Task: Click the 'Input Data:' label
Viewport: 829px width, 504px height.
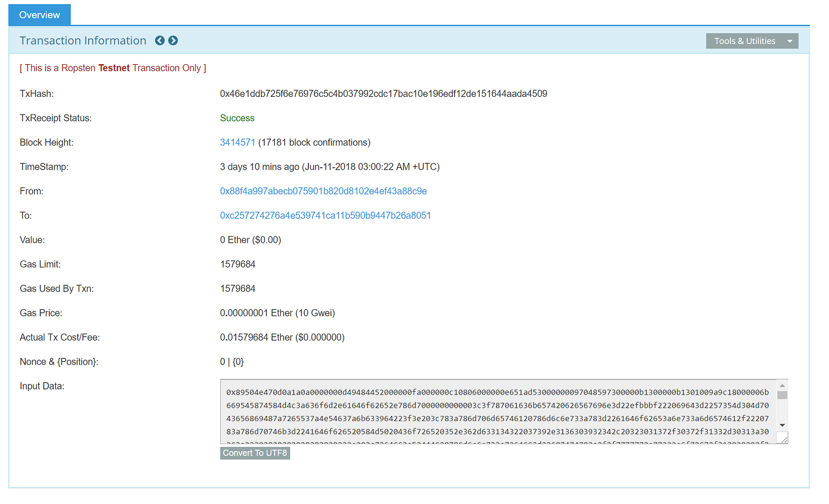Action: click(x=42, y=386)
